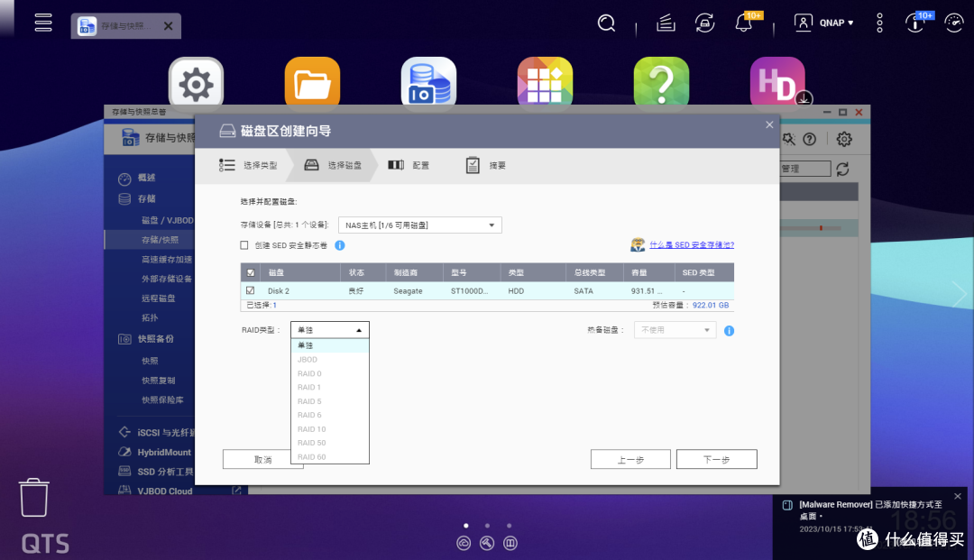This screenshot has height=560, width=974.
Task: Open background tasks icon in top bar
Action: [x=666, y=23]
